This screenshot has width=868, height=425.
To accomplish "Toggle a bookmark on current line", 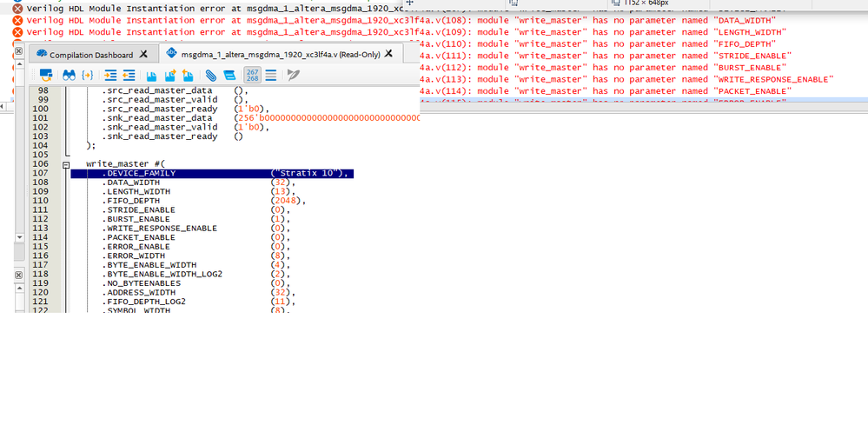I will click(x=151, y=76).
